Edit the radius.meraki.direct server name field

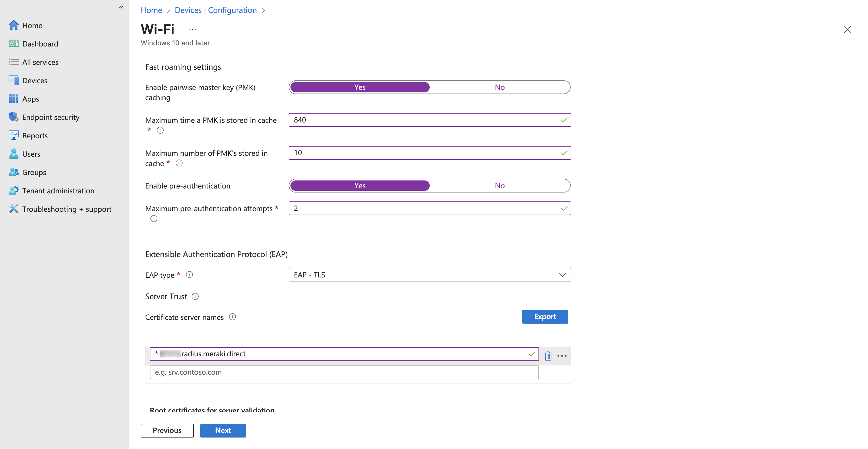(344, 354)
